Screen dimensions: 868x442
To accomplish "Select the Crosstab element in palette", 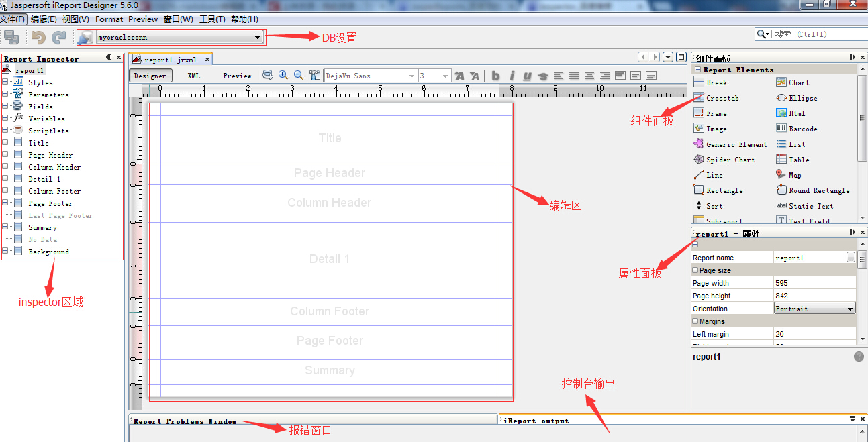I will (716, 98).
